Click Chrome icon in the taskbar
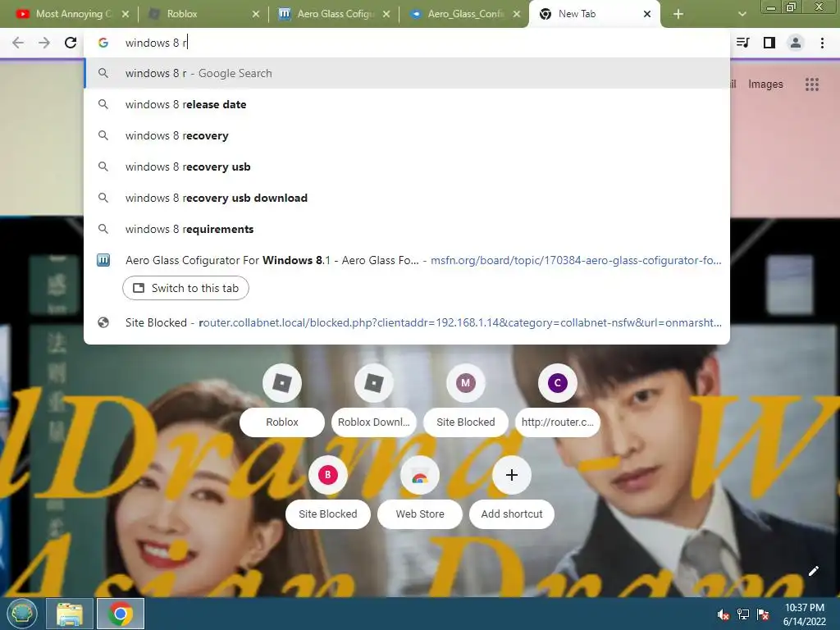The image size is (840, 630). (121, 614)
